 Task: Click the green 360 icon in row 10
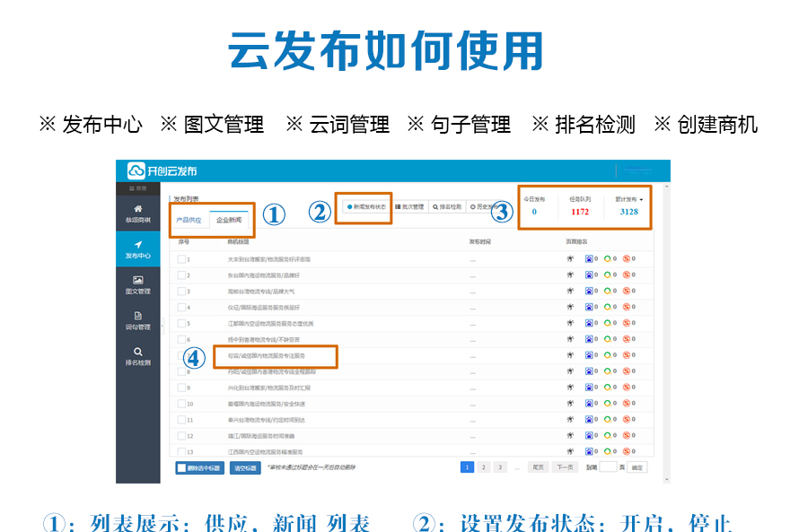608,403
